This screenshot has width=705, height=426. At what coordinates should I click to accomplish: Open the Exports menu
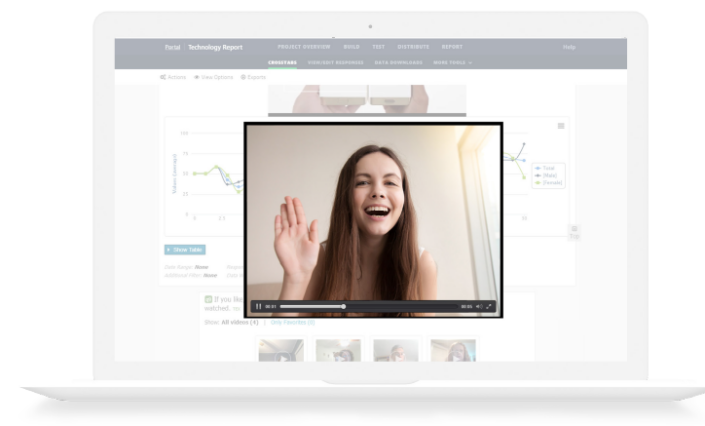253,77
